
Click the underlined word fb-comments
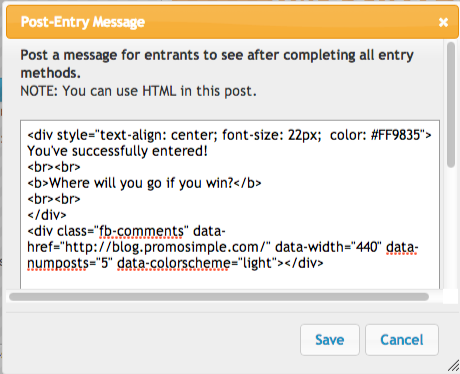(141, 231)
